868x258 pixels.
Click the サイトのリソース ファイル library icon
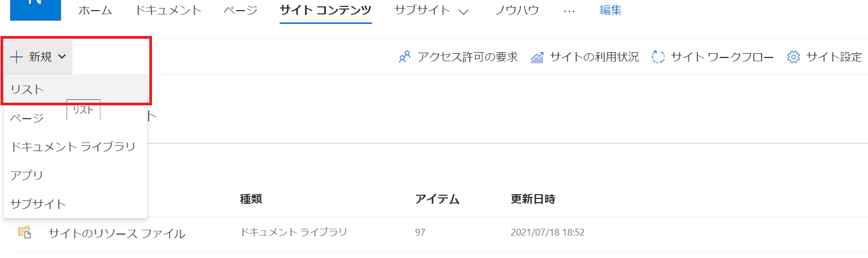click(24, 232)
